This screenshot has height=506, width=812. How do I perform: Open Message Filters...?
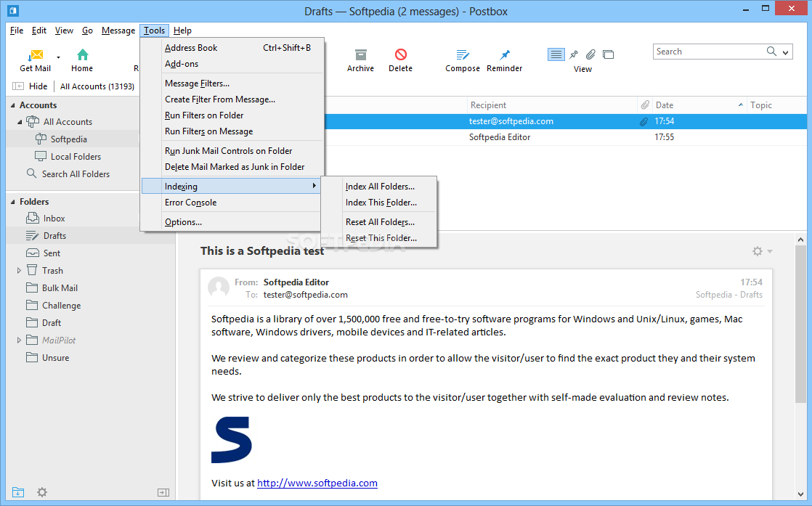tap(232, 83)
